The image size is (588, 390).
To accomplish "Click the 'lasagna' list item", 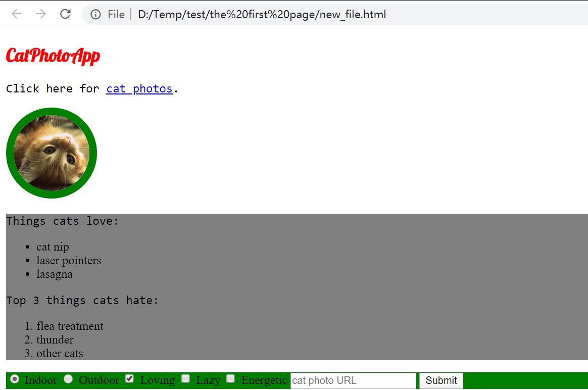I will pyautogui.click(x=55, y=274).
